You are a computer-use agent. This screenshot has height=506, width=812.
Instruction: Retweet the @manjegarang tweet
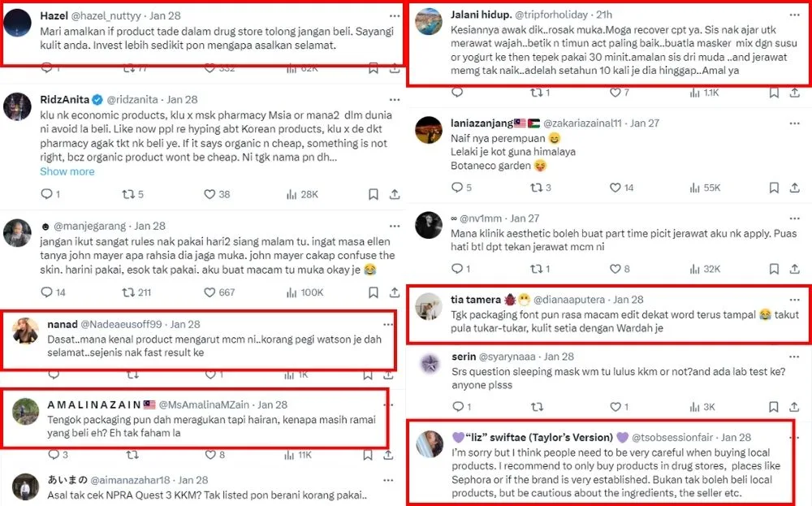click(127, 292)
